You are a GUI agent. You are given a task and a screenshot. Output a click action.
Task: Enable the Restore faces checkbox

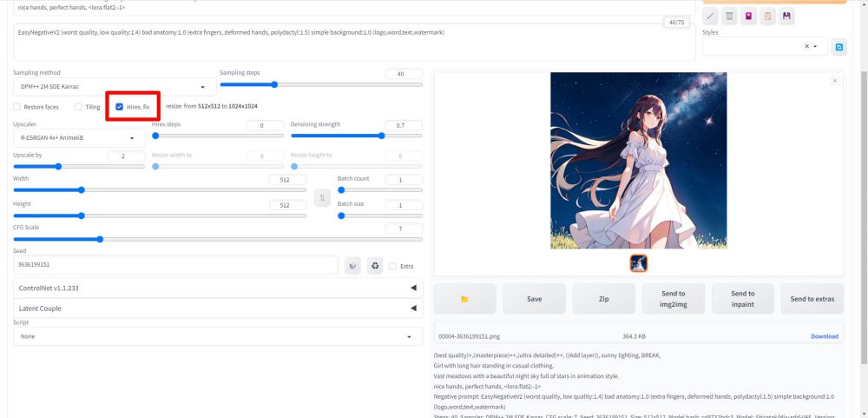click(17, 107)
